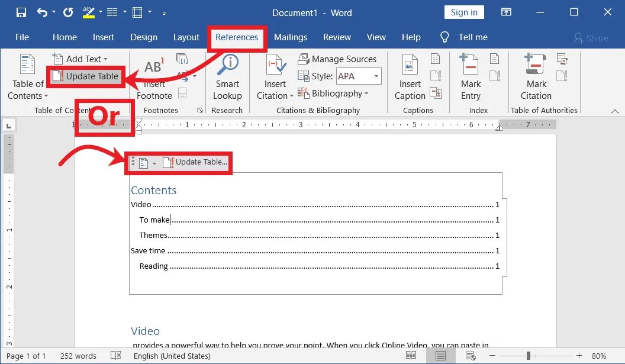Image resolution: width=625 pixels, height=364 pixels.
Task: Click Update Table in the ribbon
Action: (x=86, y=76)
